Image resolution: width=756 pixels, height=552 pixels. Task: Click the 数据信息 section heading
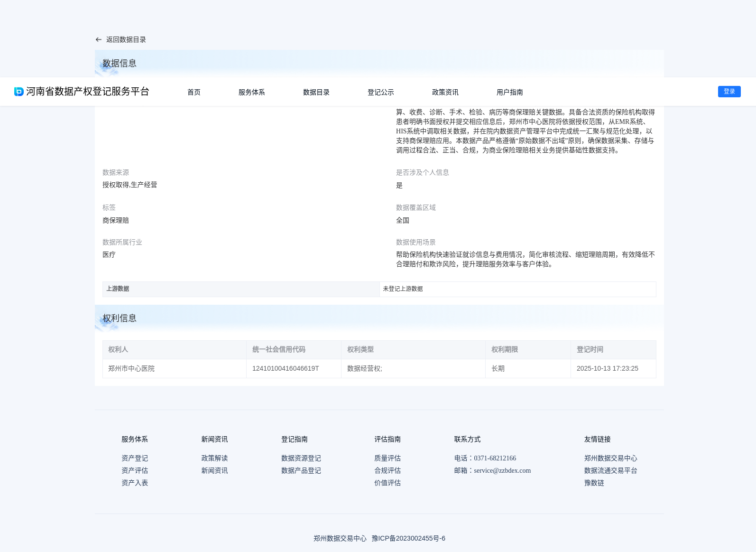[x=120, y=63]
